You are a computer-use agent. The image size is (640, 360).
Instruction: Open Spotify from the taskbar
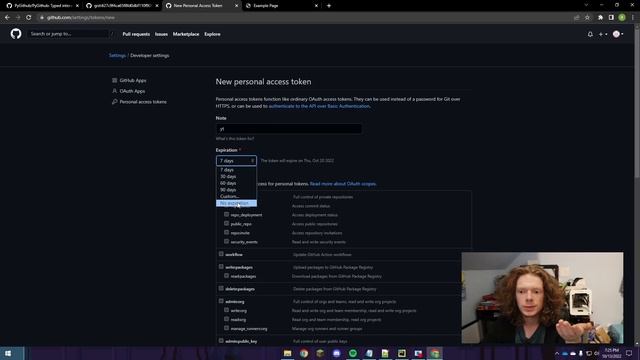353,353
